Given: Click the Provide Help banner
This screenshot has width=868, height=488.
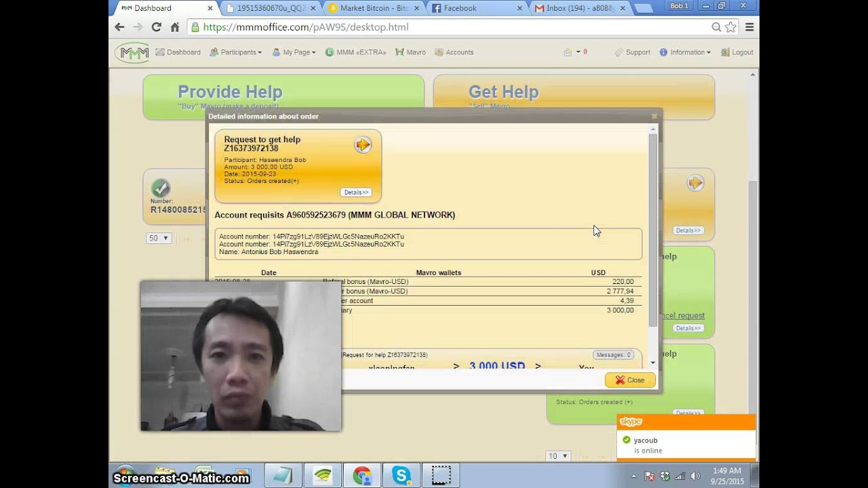Looking at the screenshot, I should click(x=283, y=97).
